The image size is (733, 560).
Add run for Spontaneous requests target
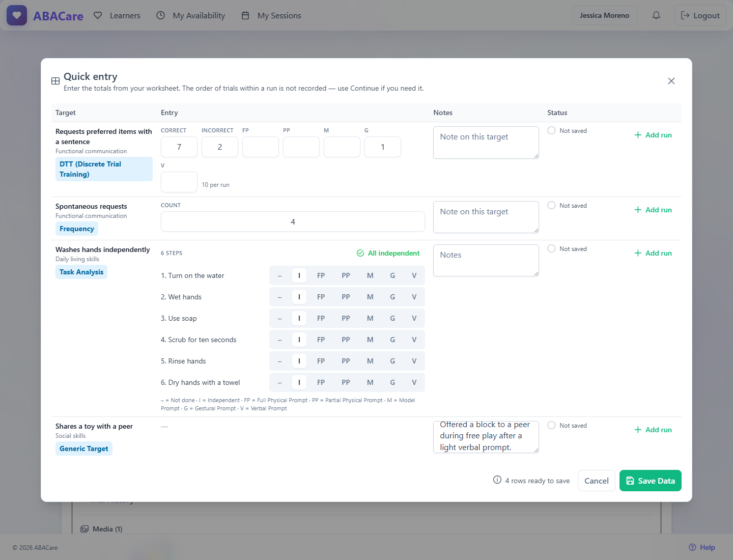[x=653, y=210]
